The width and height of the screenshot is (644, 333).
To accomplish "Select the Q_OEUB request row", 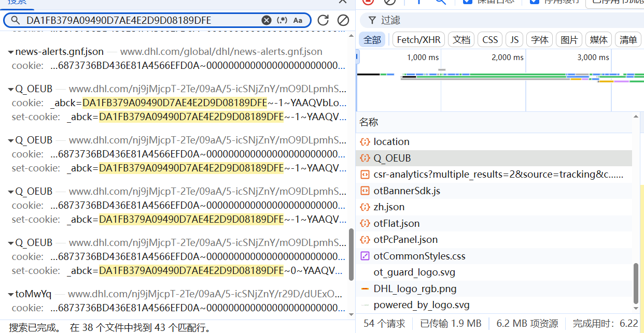I will 494,158.
